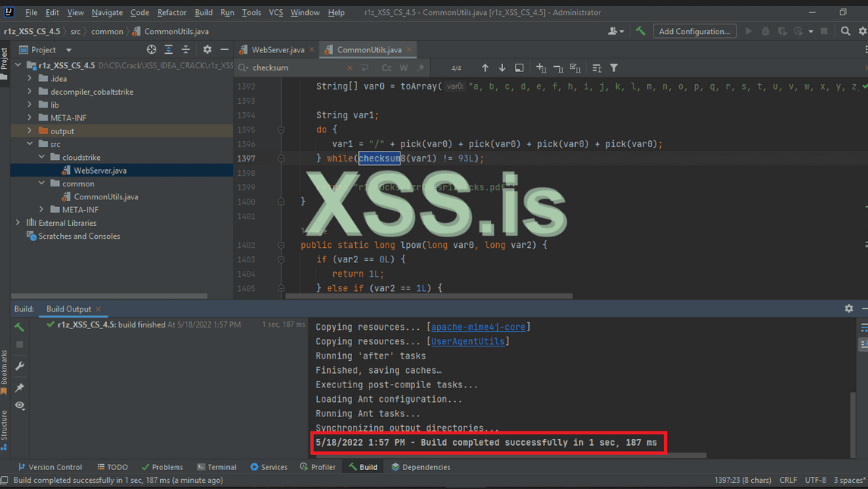Click the Select Opened File target icon
The height and width of the screenshot is (489, 868).
(x=151, y=49)
